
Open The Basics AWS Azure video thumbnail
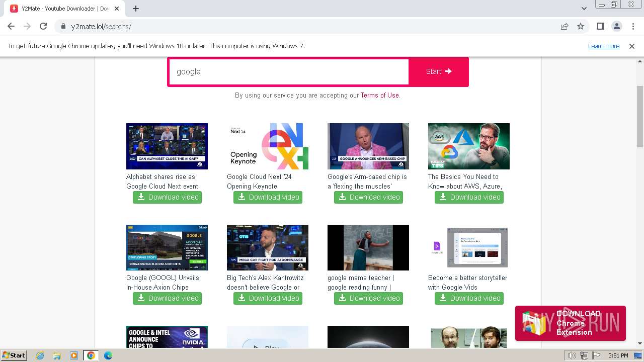coord(469,146)
